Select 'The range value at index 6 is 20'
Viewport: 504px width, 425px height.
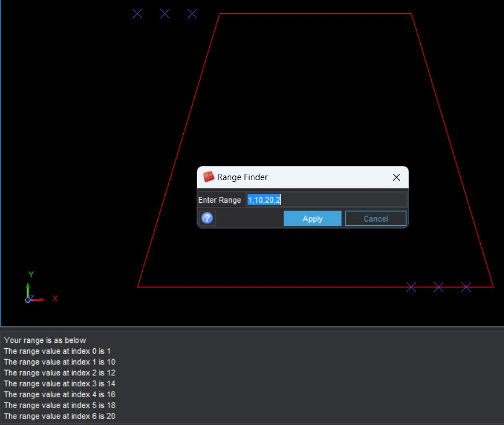(x=60, y=416)
